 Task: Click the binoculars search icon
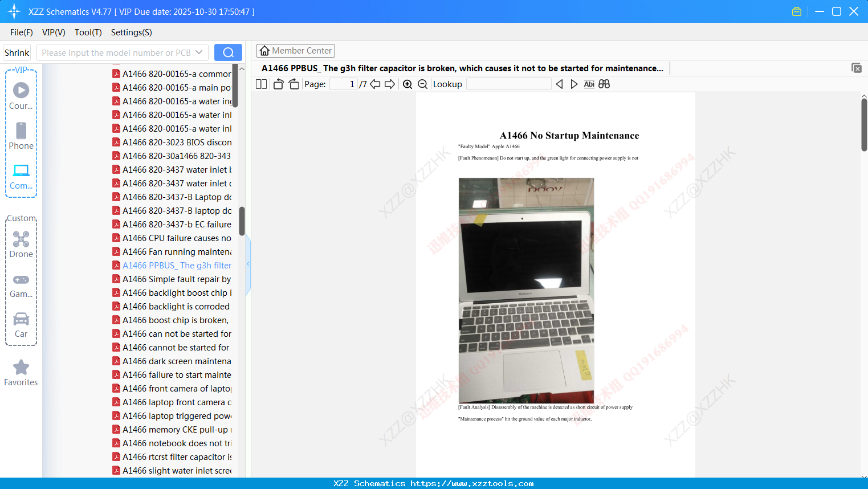point(604,84)
